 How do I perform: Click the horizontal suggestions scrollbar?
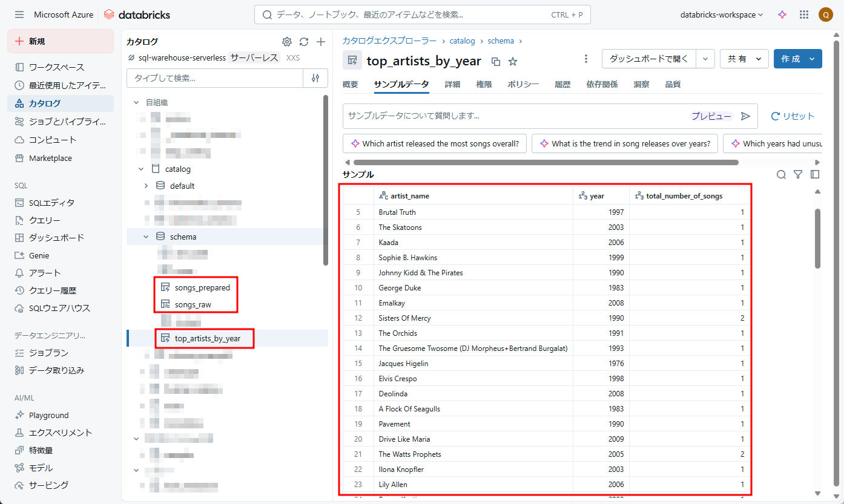coord(545,162)
